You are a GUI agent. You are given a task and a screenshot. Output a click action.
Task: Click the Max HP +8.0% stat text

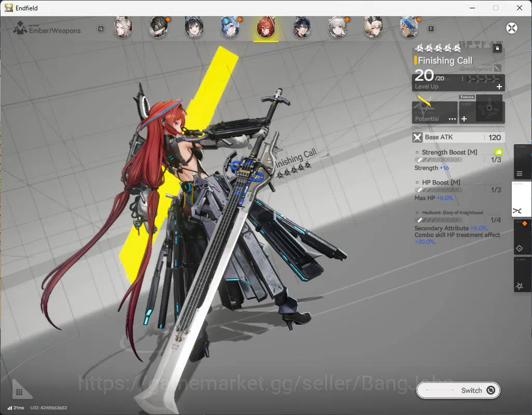tap(433, 198)
